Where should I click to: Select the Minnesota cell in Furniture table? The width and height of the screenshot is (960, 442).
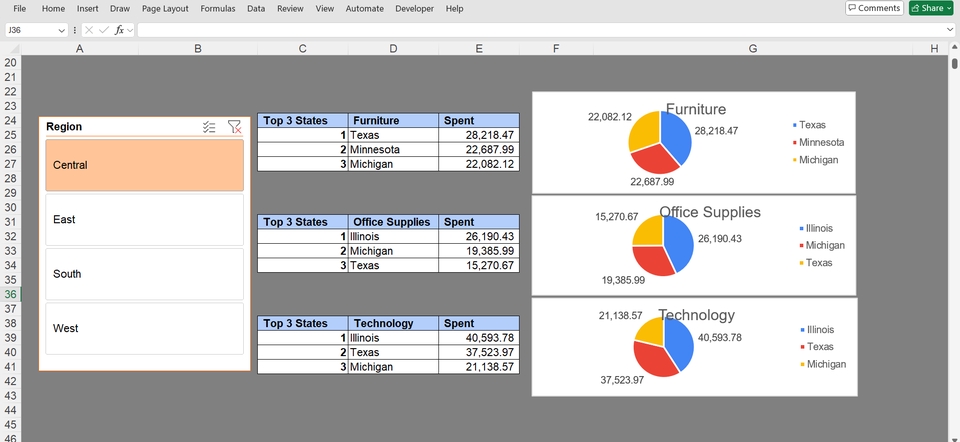(393, 149)
